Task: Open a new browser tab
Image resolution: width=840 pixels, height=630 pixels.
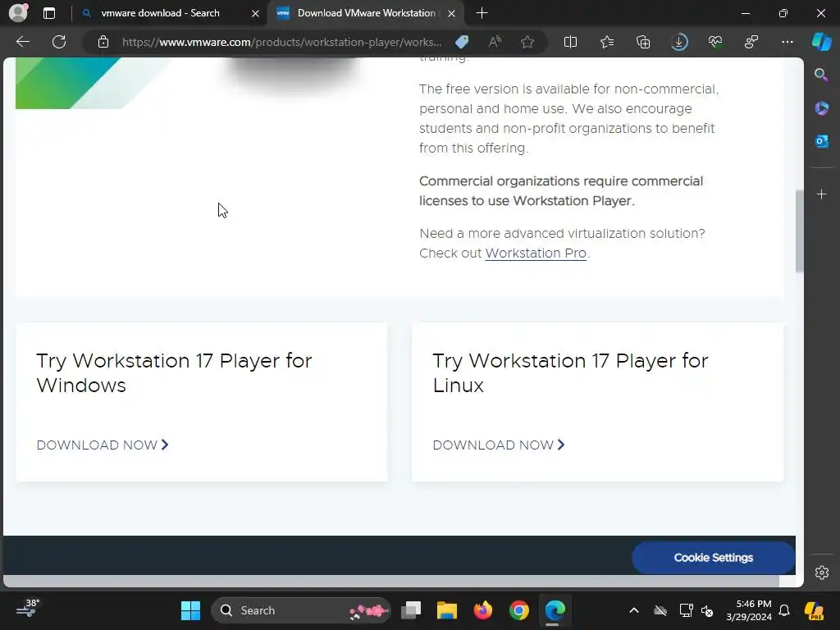Action: 482,13
